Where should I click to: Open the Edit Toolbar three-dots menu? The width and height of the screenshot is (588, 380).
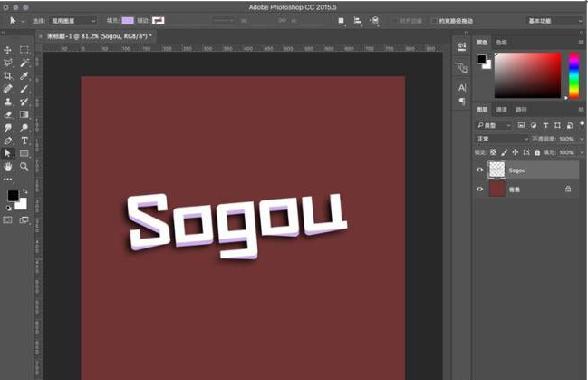pyautogui.click(x=7, y=180)
